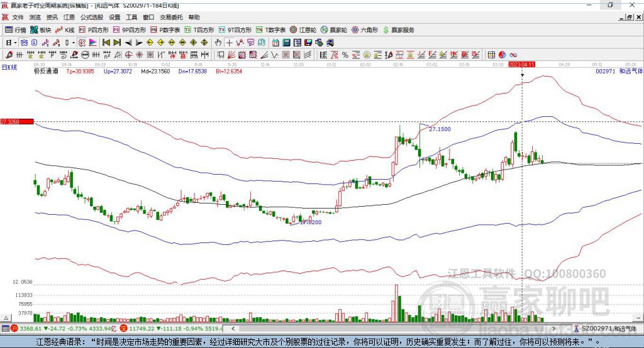The width and height of the screenshot is (644, 348).
Task: Open the 浏览 menu
Action: 35,17
